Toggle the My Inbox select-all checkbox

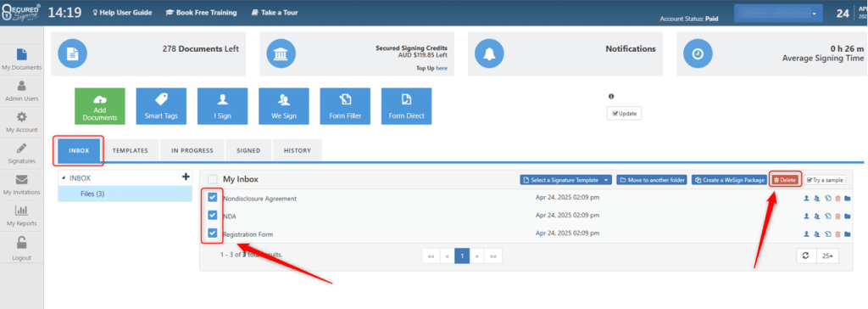212,179
